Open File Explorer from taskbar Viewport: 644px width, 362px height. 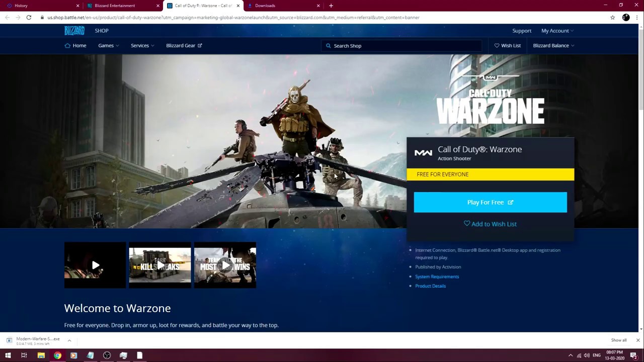coord(41,355)
